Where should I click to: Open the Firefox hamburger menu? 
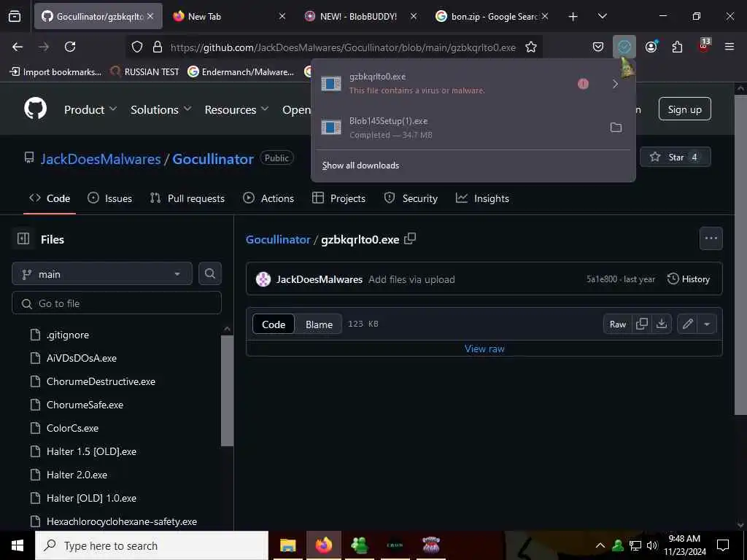(729, 47)
